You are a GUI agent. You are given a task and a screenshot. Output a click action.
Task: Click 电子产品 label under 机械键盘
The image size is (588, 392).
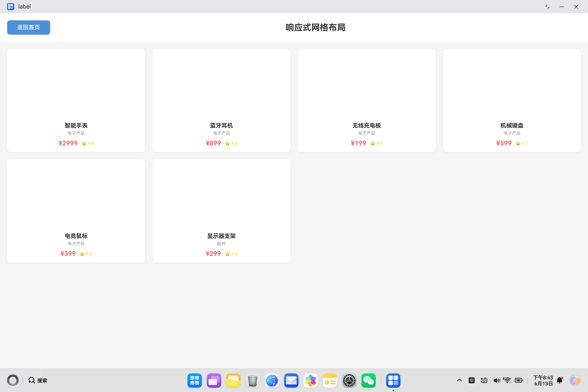tap(512, 133)
